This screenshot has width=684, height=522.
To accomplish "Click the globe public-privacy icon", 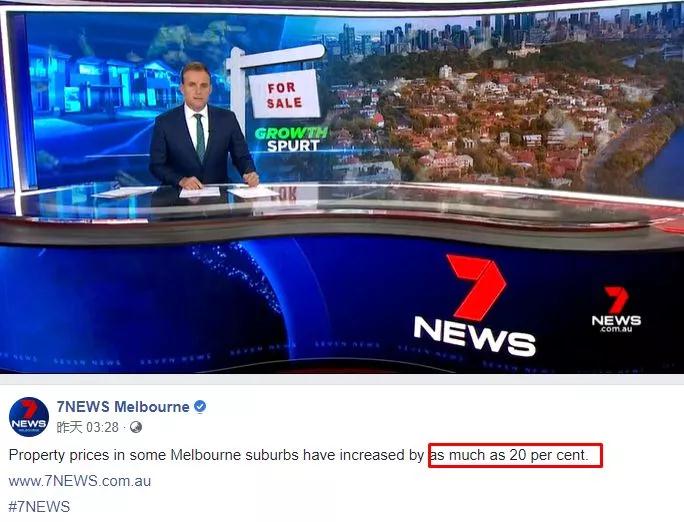I will coord(136,427).
